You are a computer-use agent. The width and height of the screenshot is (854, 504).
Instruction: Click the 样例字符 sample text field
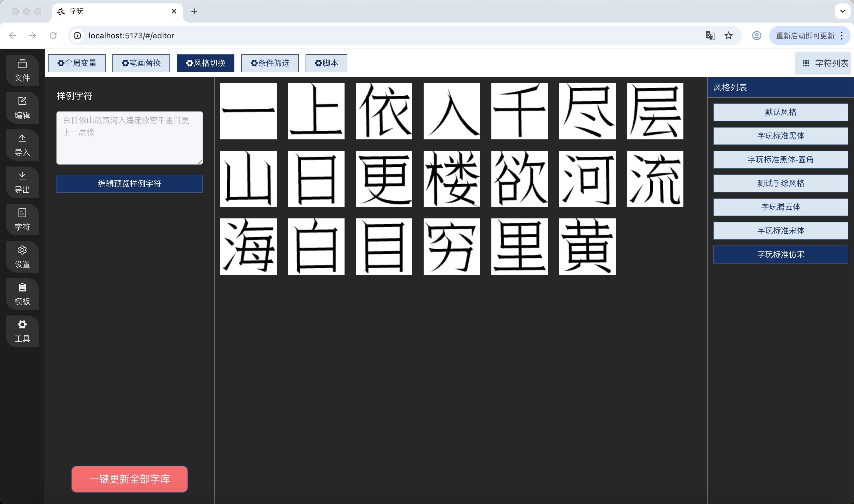129,138
